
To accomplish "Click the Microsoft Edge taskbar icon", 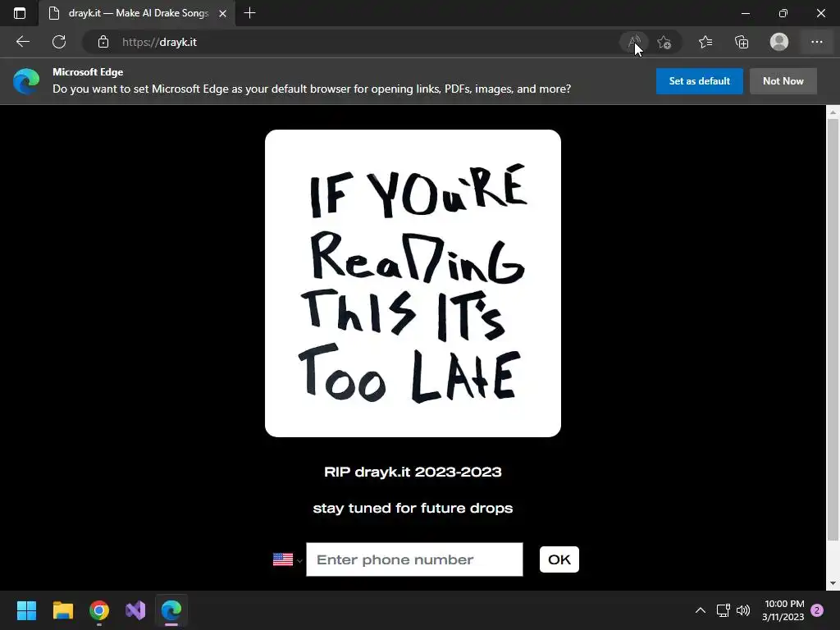I will (171, 610).
